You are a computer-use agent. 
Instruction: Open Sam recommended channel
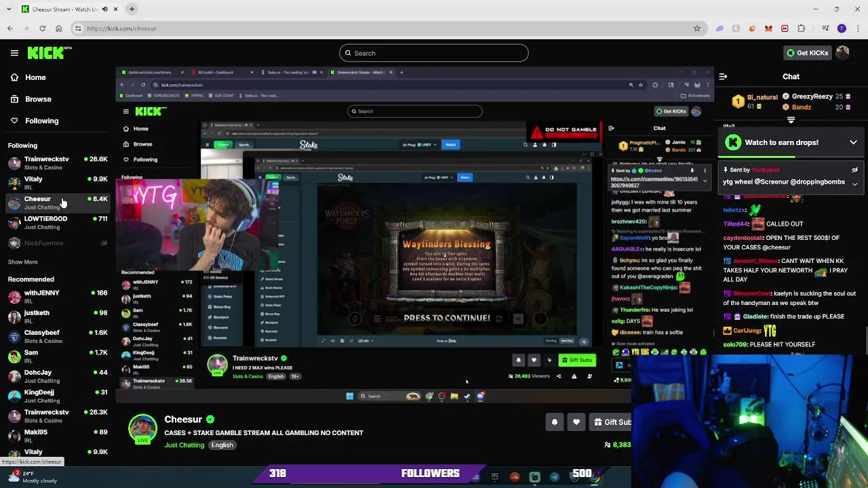(58, 356)
